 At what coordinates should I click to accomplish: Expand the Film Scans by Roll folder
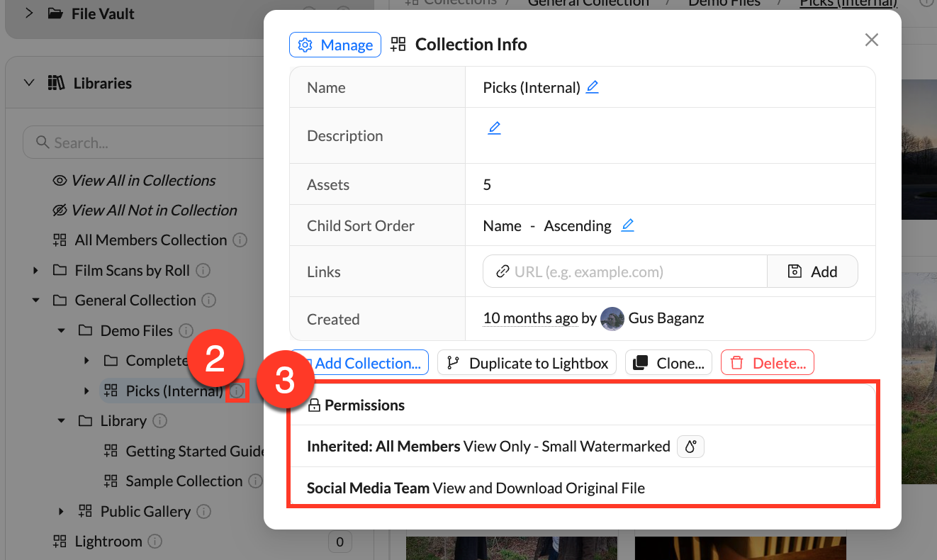click(35, 270)
